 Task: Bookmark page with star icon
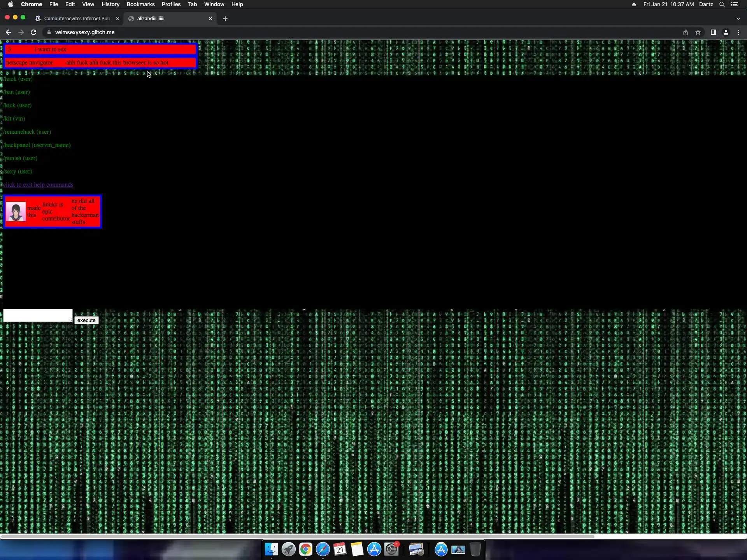(698, 32)
